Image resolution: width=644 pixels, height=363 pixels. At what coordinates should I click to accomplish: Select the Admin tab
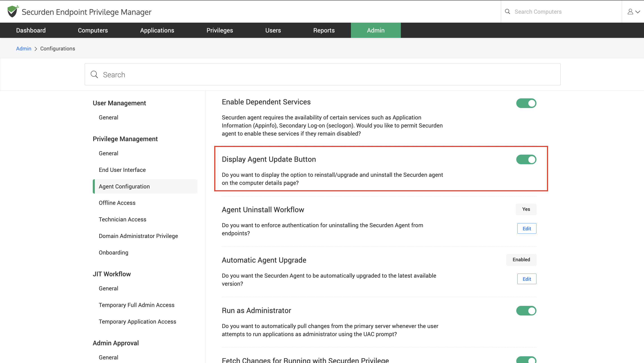click(376, 30)
